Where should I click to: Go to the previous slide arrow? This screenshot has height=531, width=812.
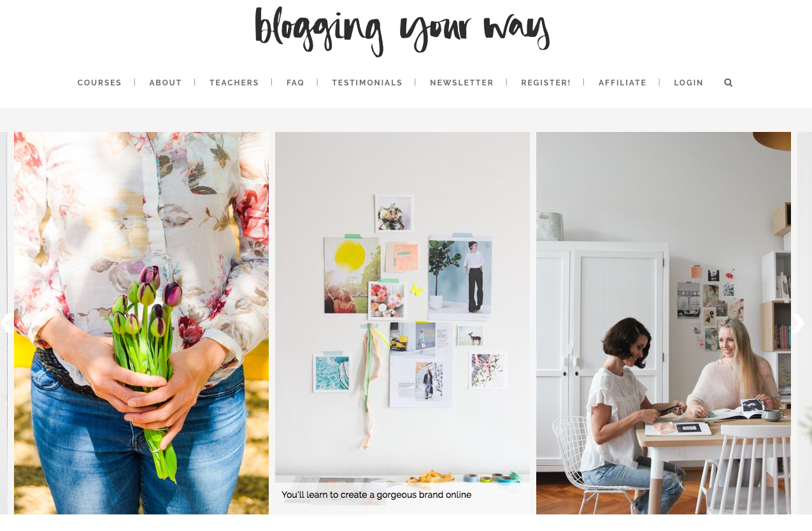coord(7,323)
